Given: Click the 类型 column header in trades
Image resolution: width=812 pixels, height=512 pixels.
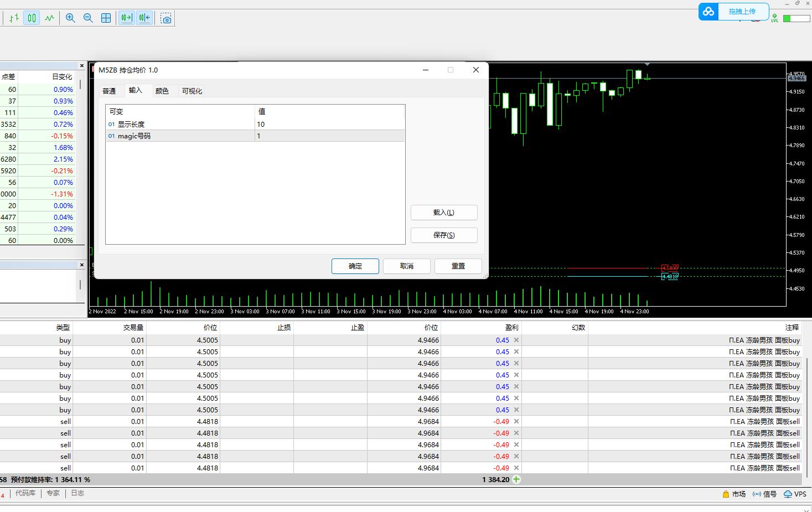Looking at the screenshot, I should point(63,328).
